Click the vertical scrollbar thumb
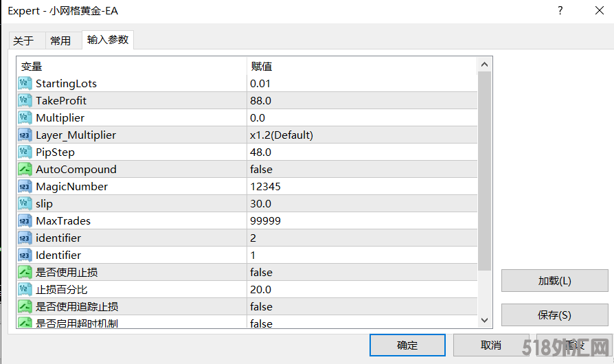Viewport: 614px width, 364px height. [484, 170]
